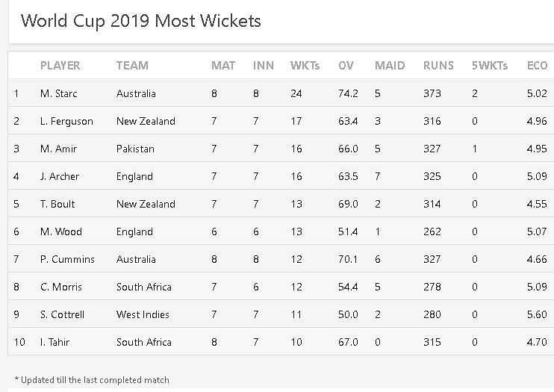Image resolution: width=554 pixels, height=392 pixels.
Task: Click the PLAYER column header
Action: click(x=60, y=66)
